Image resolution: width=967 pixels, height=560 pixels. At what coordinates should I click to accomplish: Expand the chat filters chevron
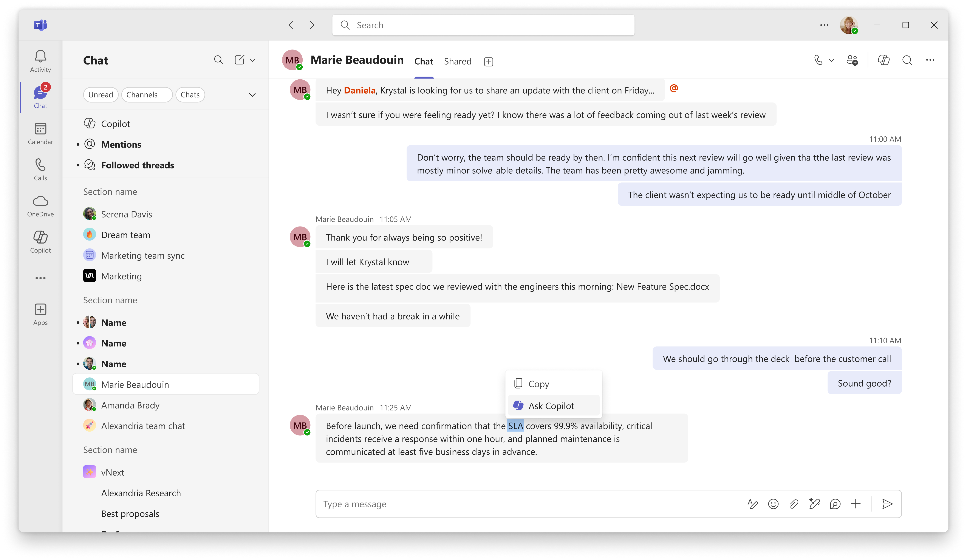click(x=252, y=95)
